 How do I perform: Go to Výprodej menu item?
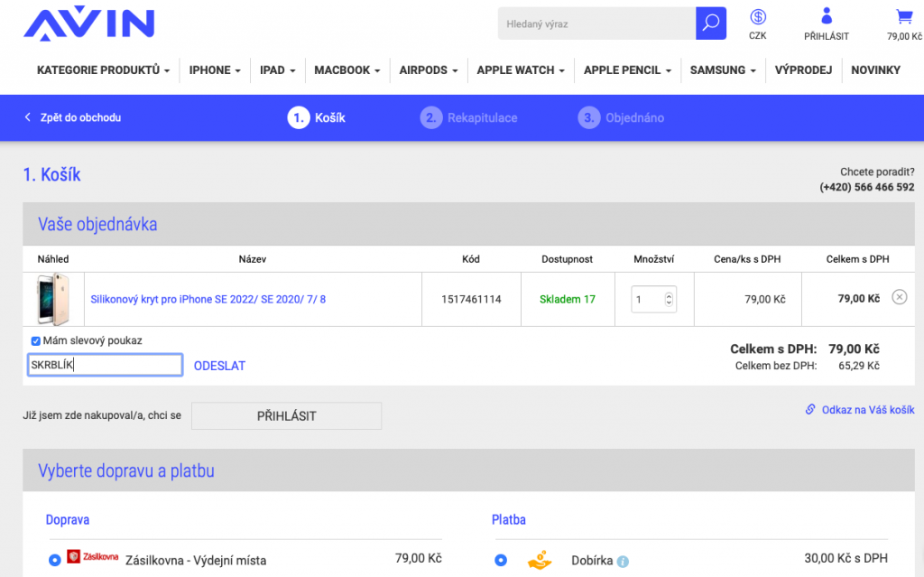pos(803,70)
